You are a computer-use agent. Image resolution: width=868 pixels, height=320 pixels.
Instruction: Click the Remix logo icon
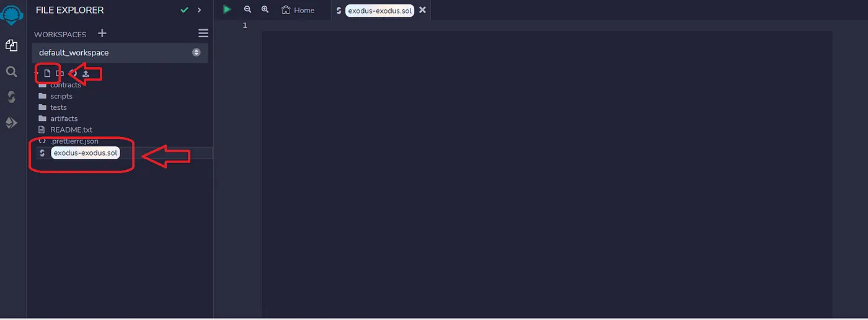(12, 12)
